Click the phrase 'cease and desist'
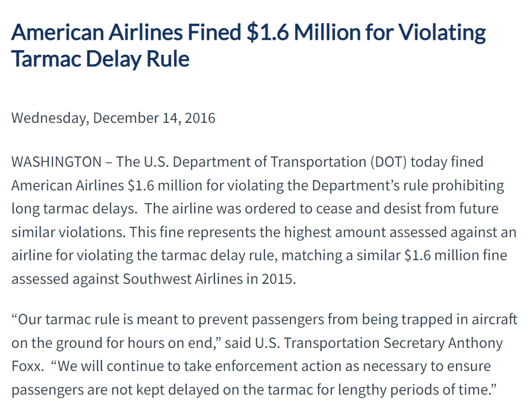The image size is (532, 420). click(305, 208)
